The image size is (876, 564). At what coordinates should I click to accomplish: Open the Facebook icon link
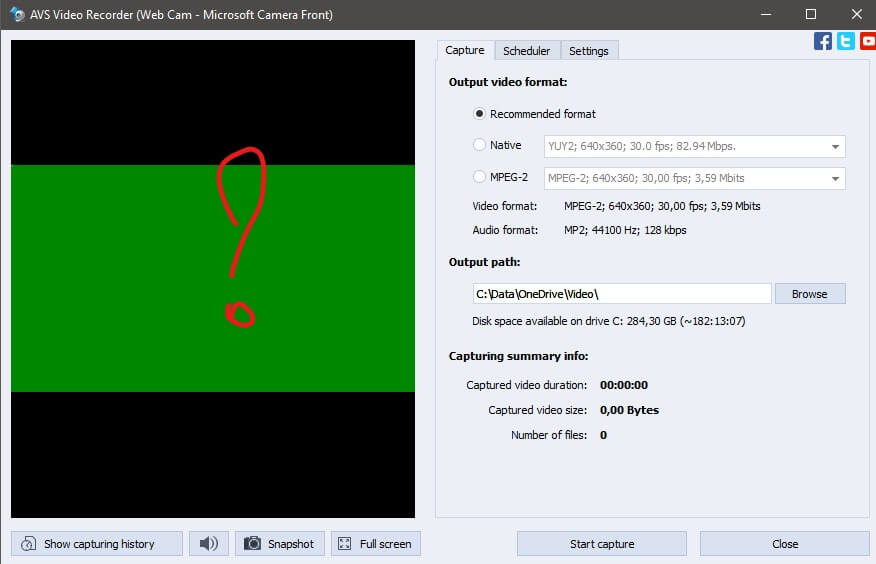pyautogui.click(x=823, y=41)
